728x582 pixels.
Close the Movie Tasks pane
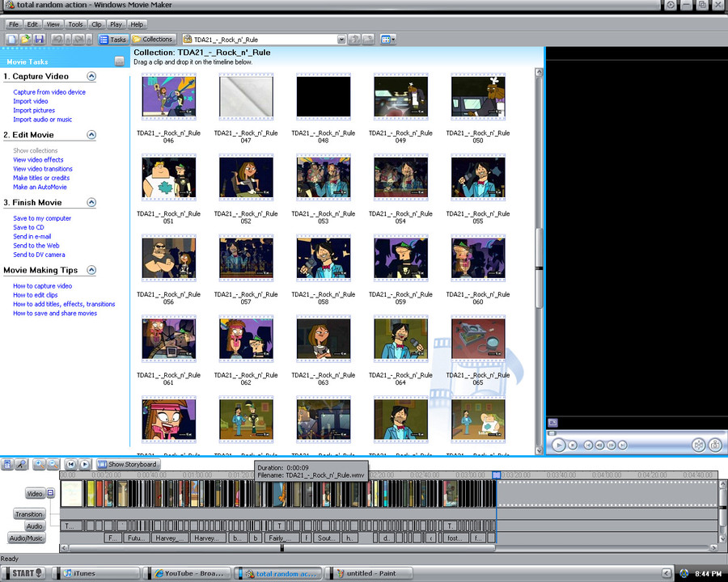pyautogui.click(x=120, y=61)
